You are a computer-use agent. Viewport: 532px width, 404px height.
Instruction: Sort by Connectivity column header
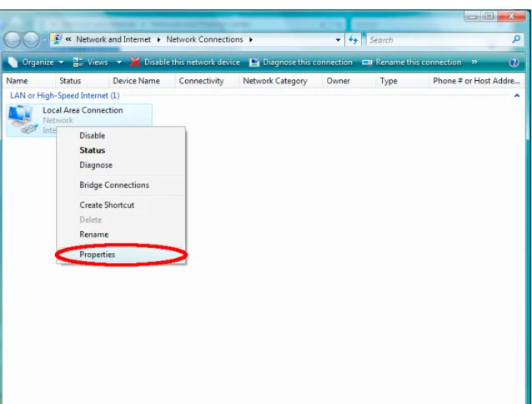pos(207,81)
